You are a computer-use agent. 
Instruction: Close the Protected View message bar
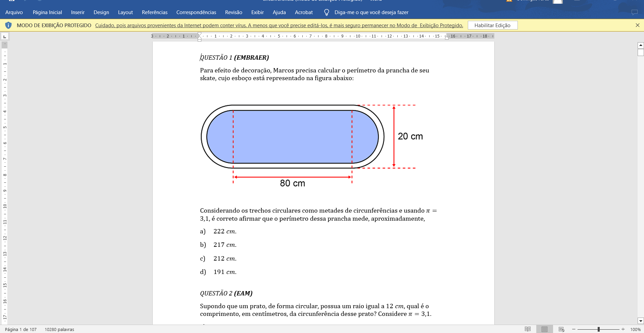point(638,25)
